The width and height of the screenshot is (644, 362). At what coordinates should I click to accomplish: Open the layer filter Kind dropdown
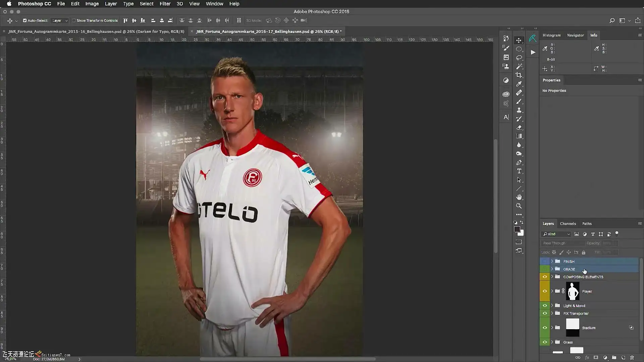tap(556, 234)
